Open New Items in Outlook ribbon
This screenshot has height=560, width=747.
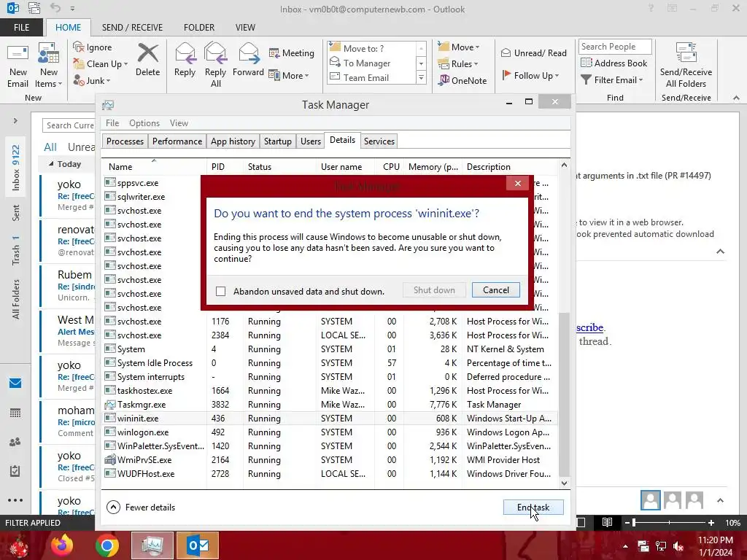click(49, 65)
